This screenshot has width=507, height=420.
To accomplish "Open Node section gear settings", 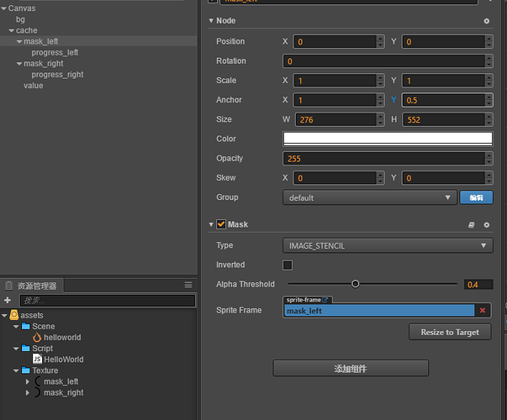I will click(486, 21).
